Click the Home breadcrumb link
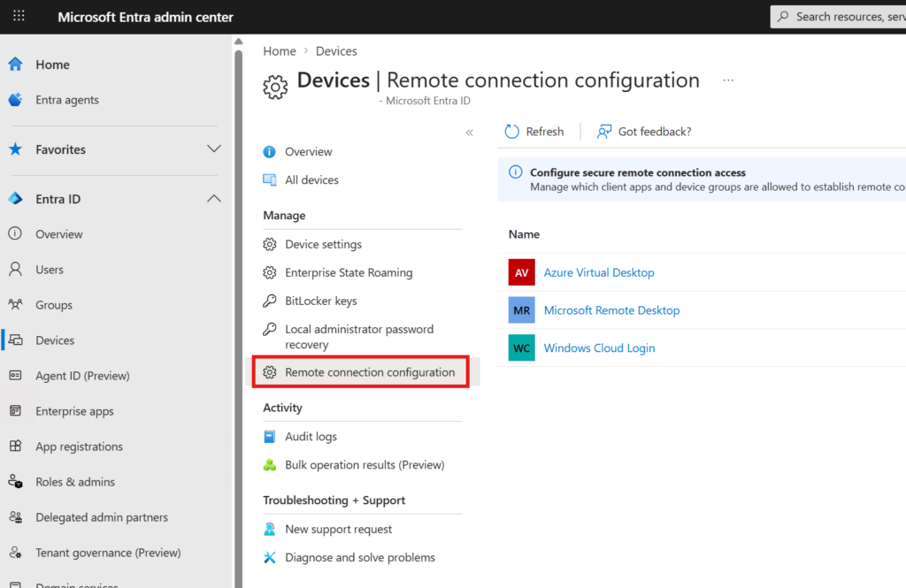Image resolution: width=906 pixels, height=588 pixels. tap(279, 51)
